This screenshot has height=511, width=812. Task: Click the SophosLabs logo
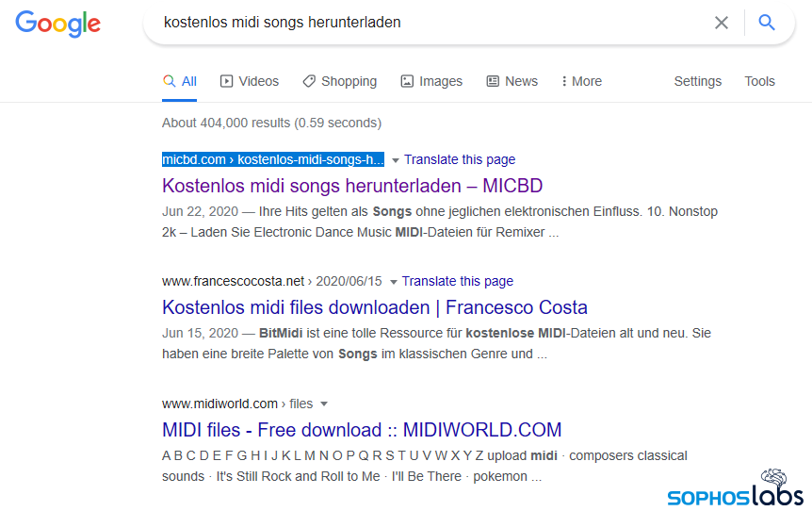pos(736,489)
